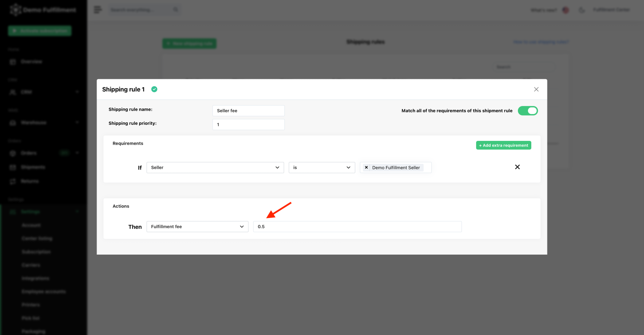Screen dimensions: 644x335
Task: Open the How to use shipping rules link
Action: click(541, 42)
